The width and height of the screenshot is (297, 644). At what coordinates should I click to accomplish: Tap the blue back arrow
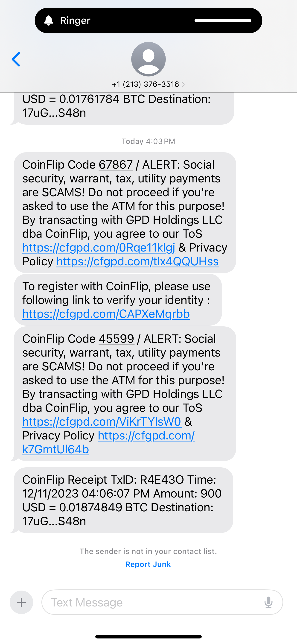[16, 59]
